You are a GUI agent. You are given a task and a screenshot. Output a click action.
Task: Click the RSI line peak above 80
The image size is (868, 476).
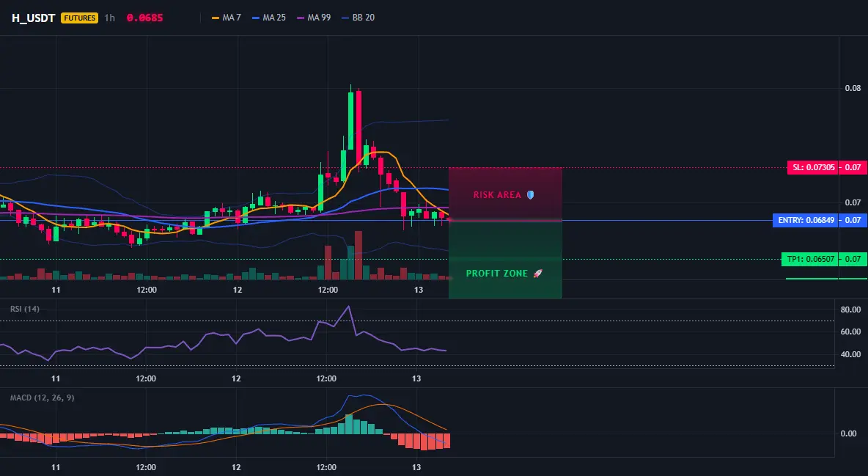point(348,307)
